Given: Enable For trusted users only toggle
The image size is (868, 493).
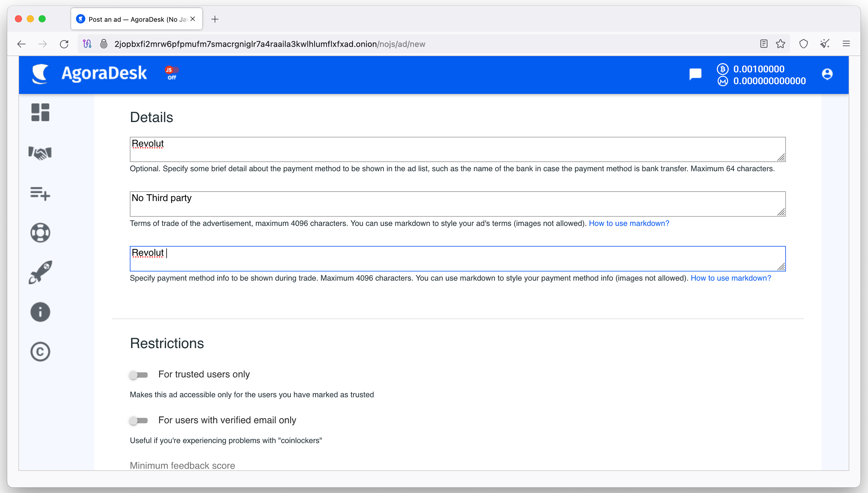Looking at the screenshot, I should click(x=138, y=375).
